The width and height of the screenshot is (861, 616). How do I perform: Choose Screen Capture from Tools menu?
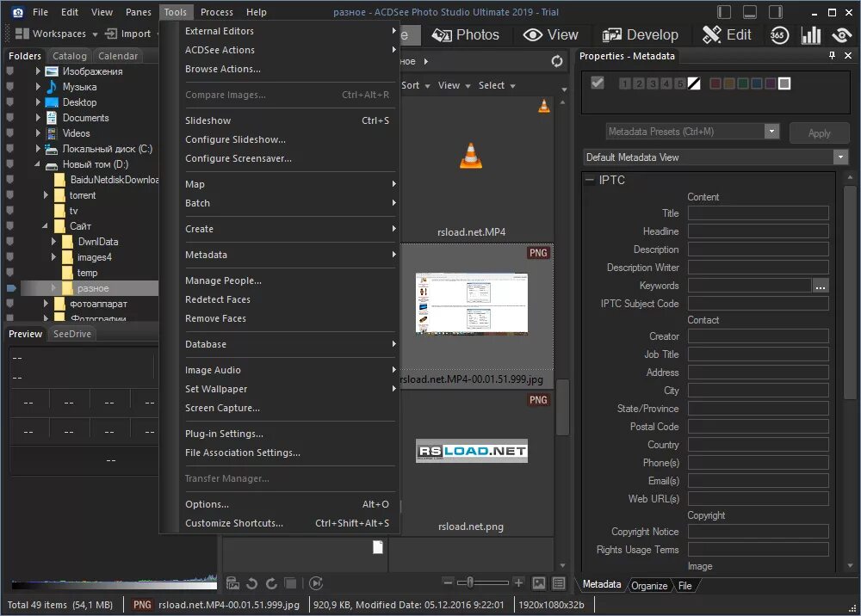[x=288, y=408]
